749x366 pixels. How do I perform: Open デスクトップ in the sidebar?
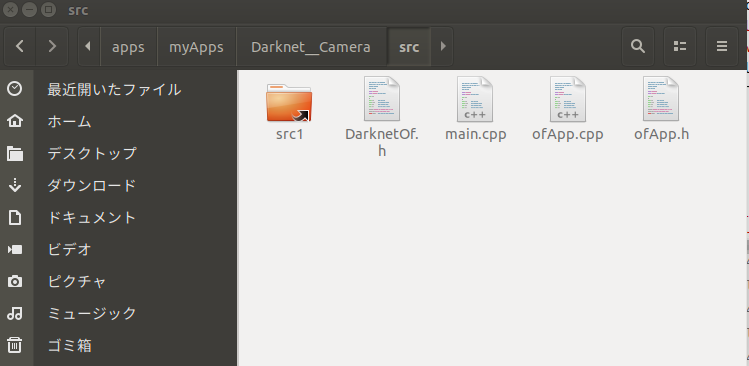tap(92, 153)
